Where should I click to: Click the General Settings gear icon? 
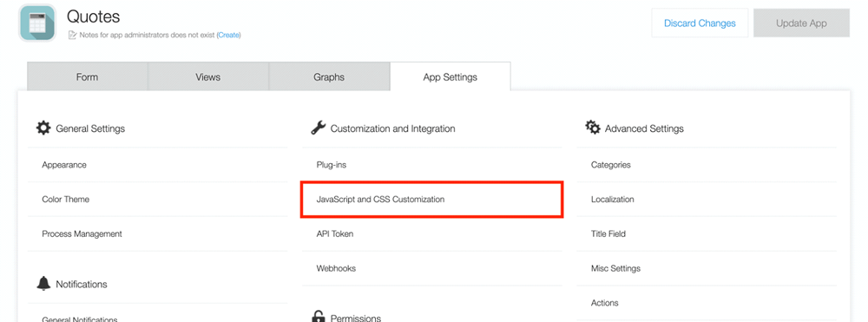[43, 128]
